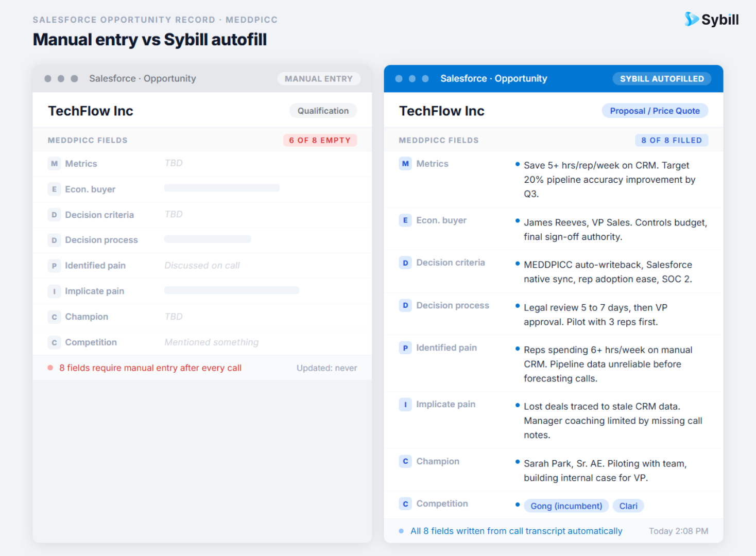Click TBD value of manual Metrics field
This screenshot has height=556, width=756.
174,163
